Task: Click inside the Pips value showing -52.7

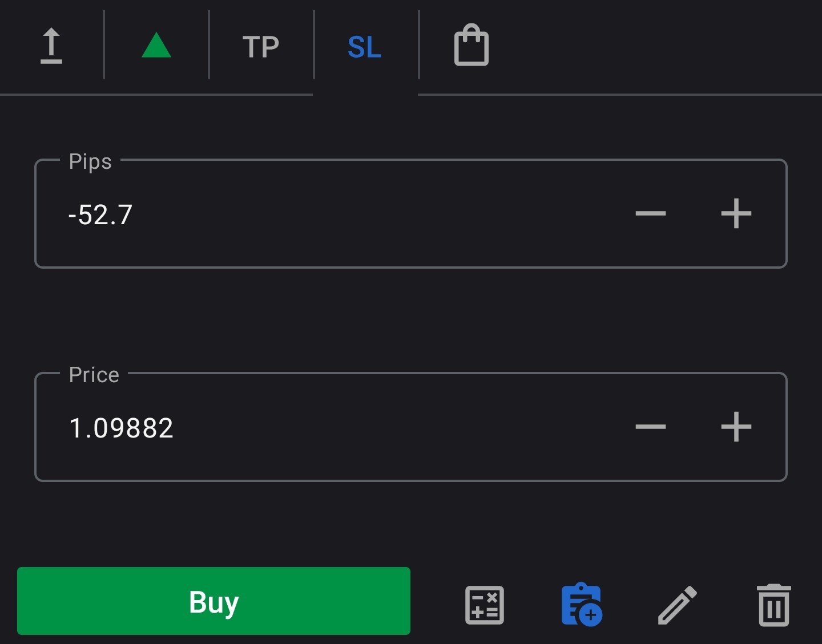Action: click(x=100, y=214)
